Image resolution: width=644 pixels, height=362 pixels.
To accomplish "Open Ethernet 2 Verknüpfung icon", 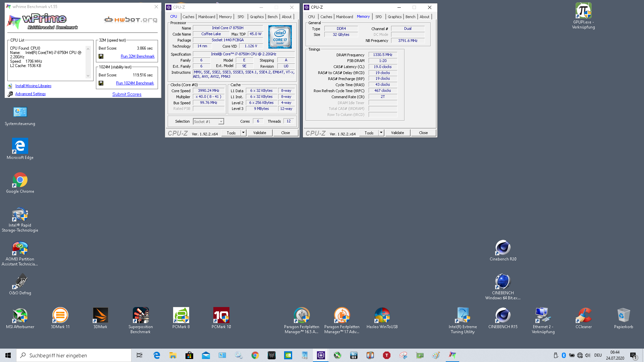I will click(x=543, y=321).
